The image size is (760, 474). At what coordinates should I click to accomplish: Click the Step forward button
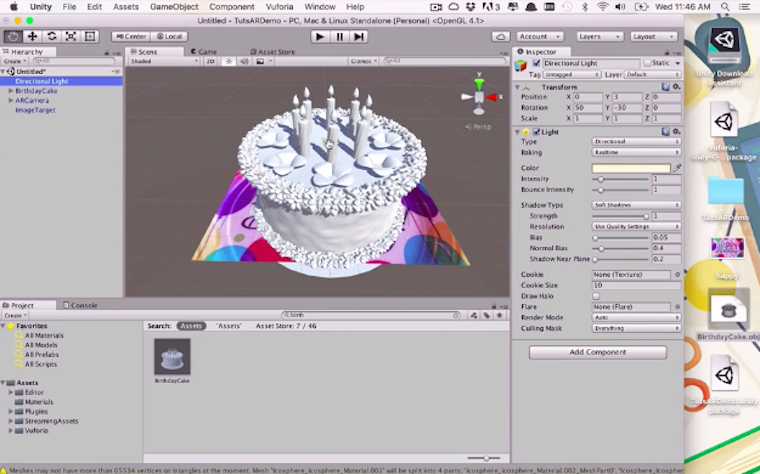(x=358, y=37)
